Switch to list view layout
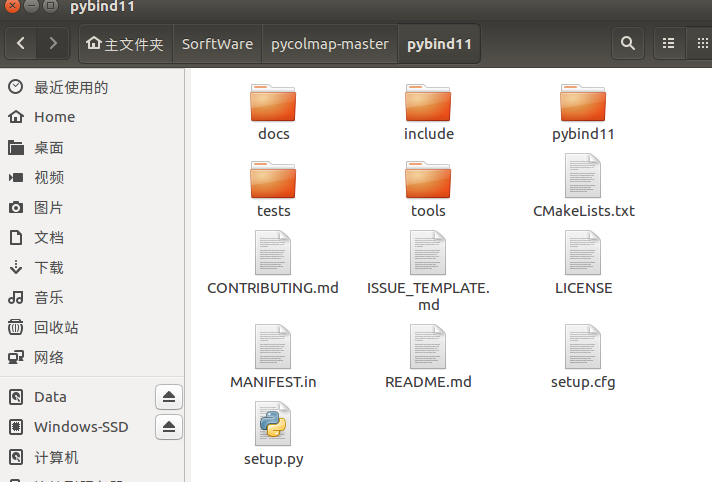 coord(669,44)
